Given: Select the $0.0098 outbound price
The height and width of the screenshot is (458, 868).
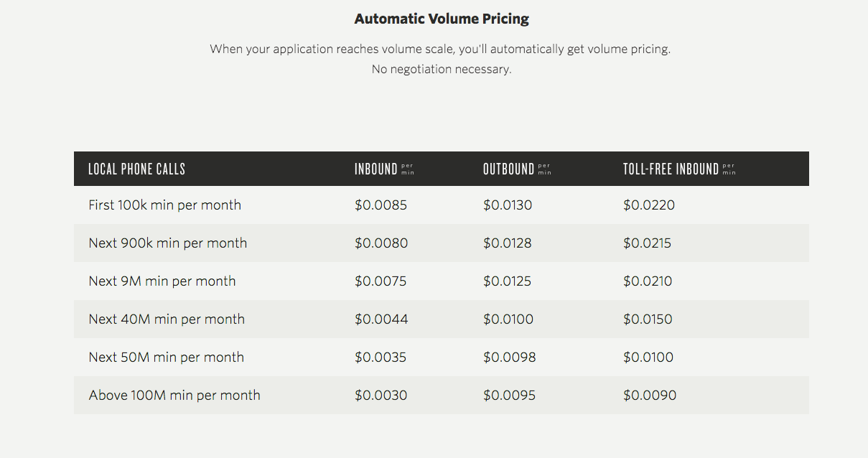Looking at the screenshot, I should [509, 357].
